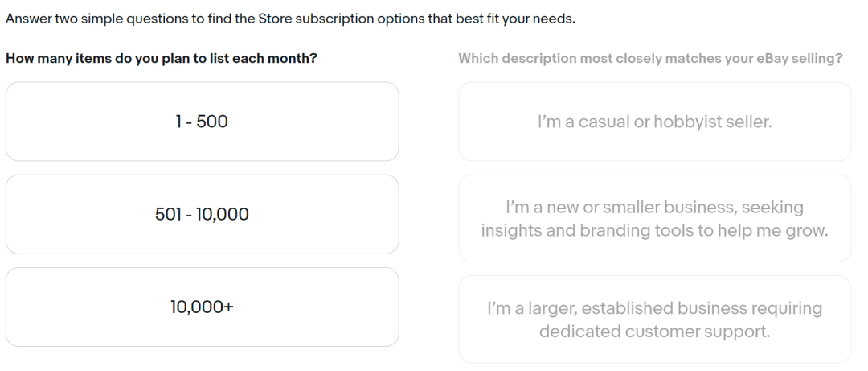Choose the top card in the selling description column

tap(654, 122)
